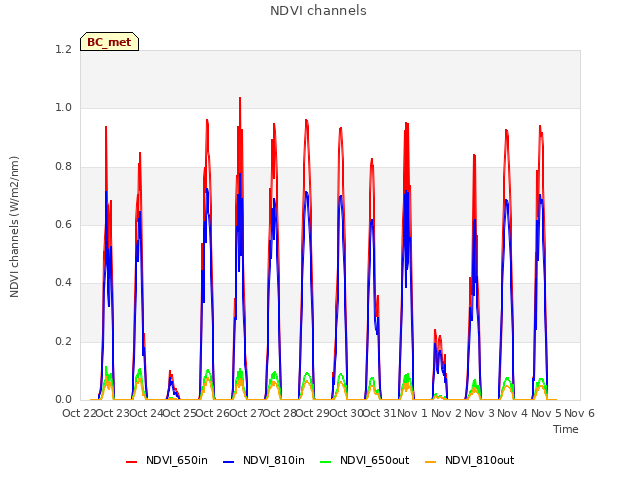The height and width of the screenshot is (480, 640).
Task: Click the 1.2 y-axis tick label
Action: coord(63,49)
